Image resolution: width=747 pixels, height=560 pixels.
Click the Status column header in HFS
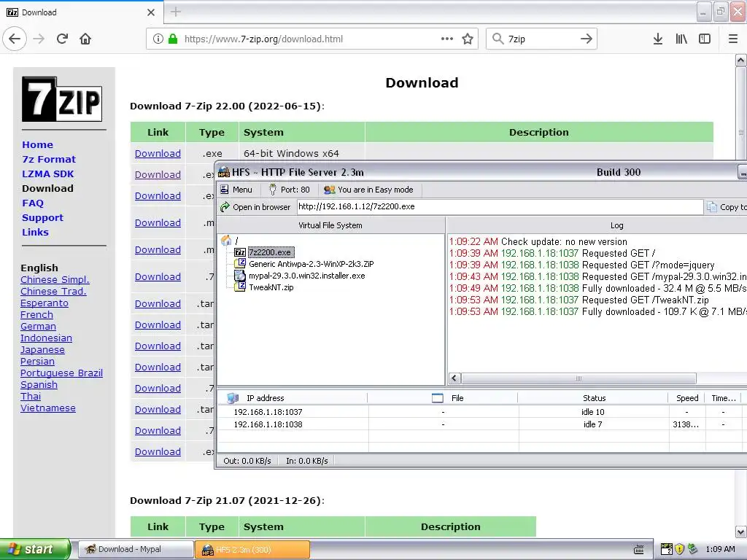click(x=594, y=398)
